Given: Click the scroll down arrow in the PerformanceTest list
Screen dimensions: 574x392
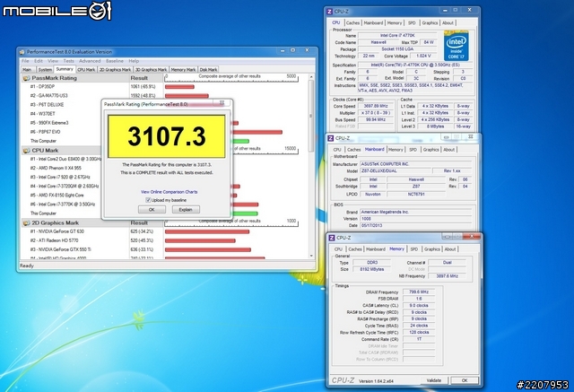Looking at the screenshot, I should (311, 256).
